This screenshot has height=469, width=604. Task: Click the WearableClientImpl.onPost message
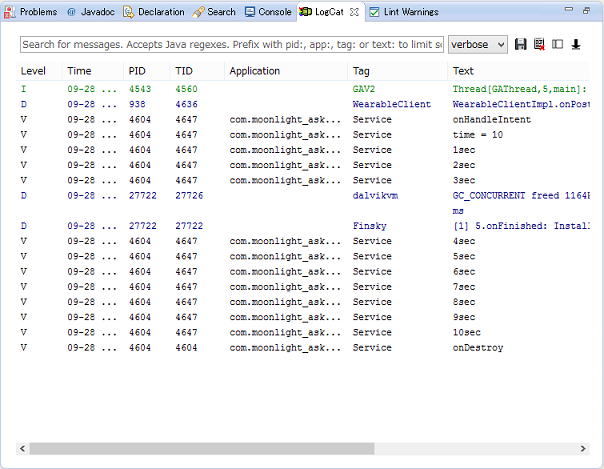521,104
